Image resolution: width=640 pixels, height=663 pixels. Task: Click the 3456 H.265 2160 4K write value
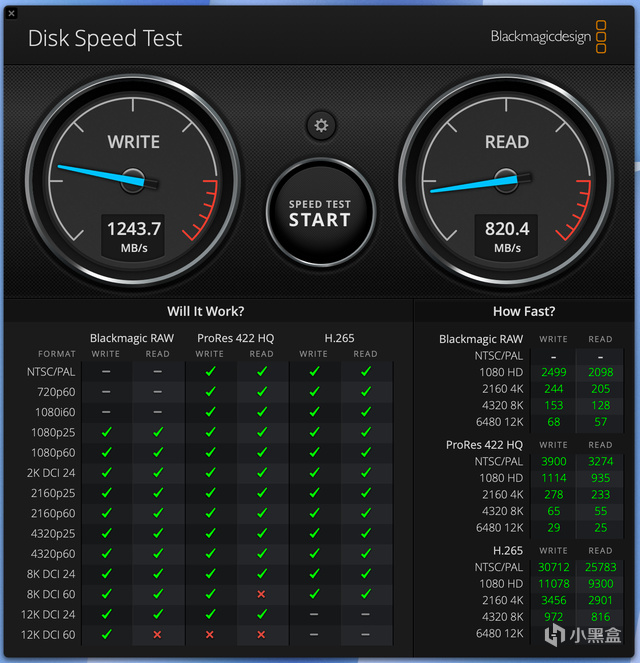tap(554, 600)
